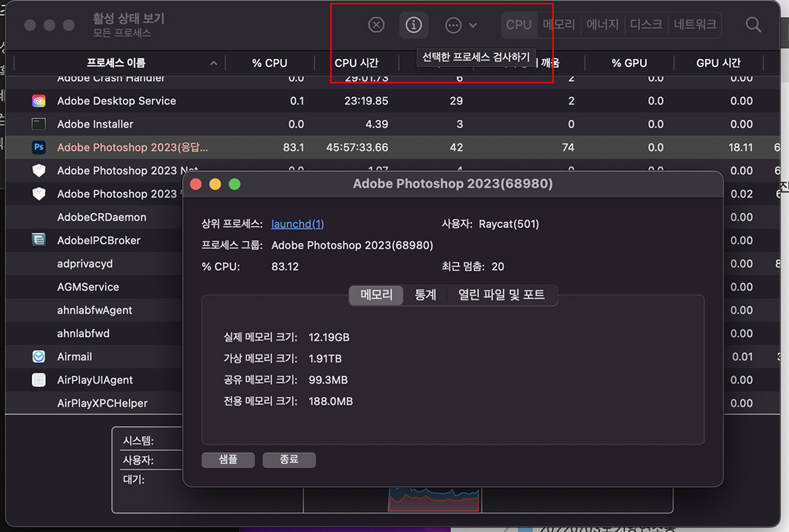Click the CPU load graph at bottom

coord(434,500)
